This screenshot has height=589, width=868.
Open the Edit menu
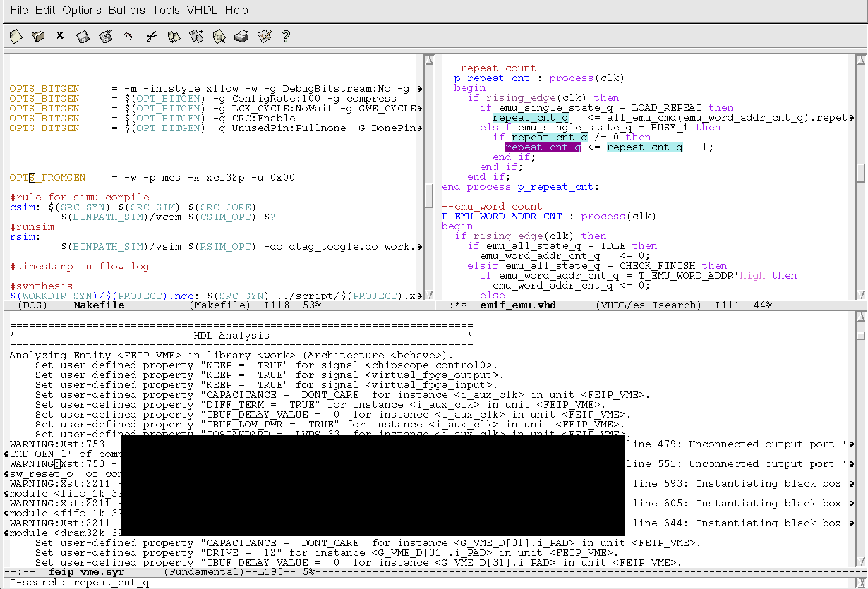45,10
